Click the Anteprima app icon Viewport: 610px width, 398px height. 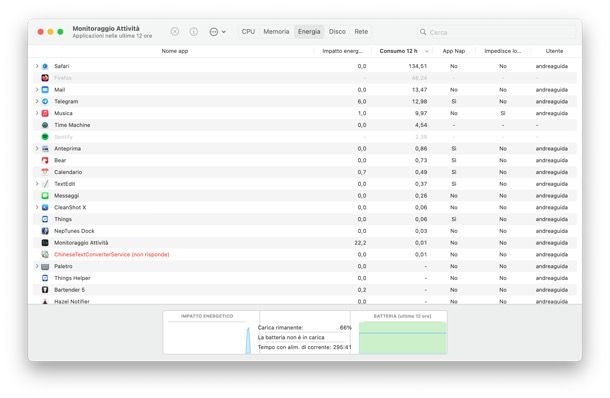[x=45, y=149]
